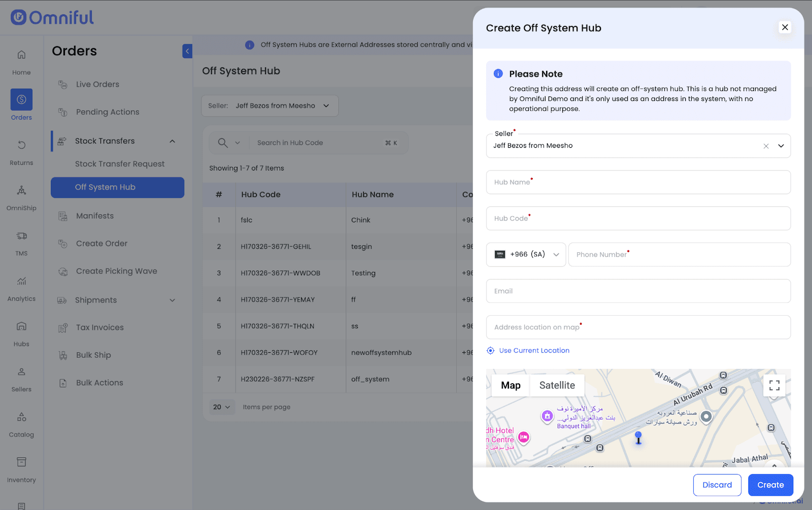The image size is (812, 510).
Task: Switch map to Satellite view
Action: click(x=557, y=386)
